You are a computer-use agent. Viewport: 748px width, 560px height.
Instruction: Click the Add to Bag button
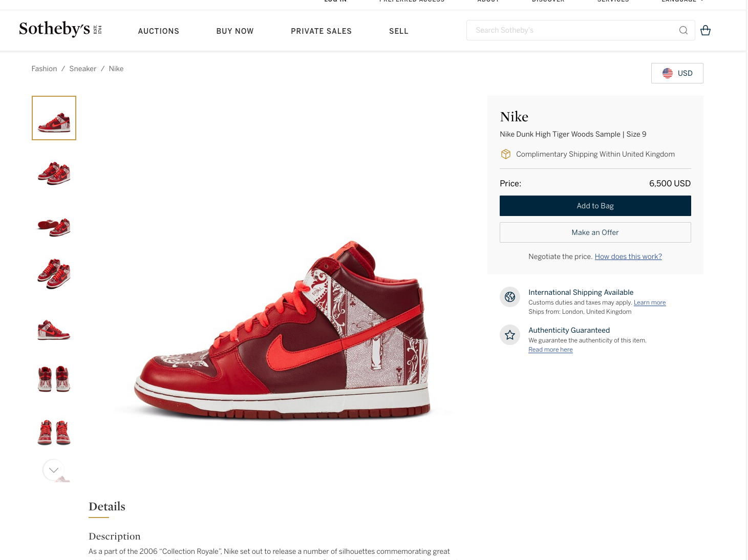click(x=595, y=206)
